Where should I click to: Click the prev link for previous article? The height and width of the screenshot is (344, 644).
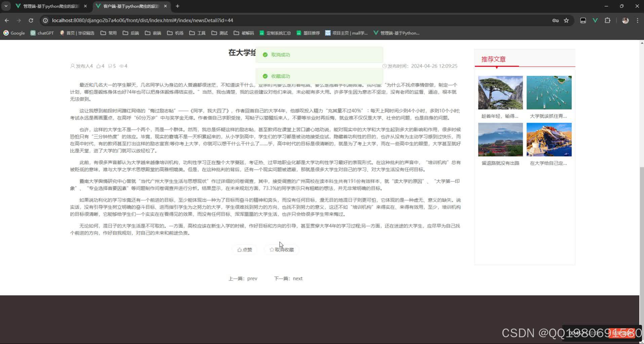[x=252, y=278]
